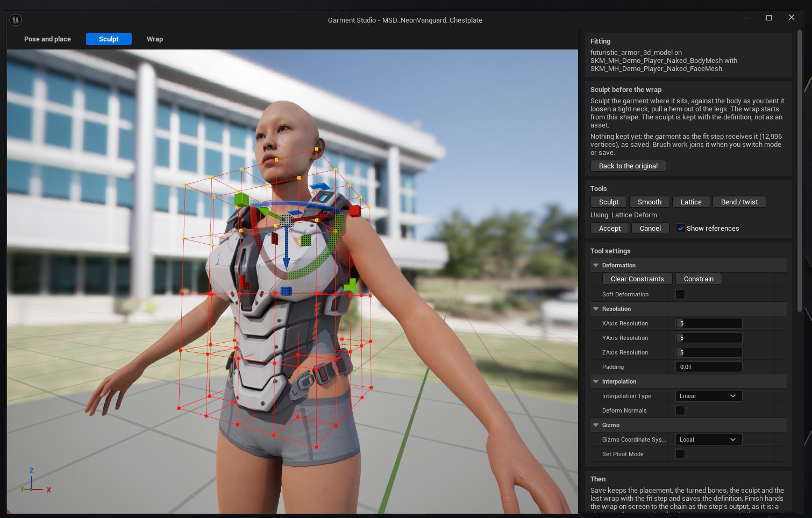Click the 'Tools' heading text

(x=599, y=188)
